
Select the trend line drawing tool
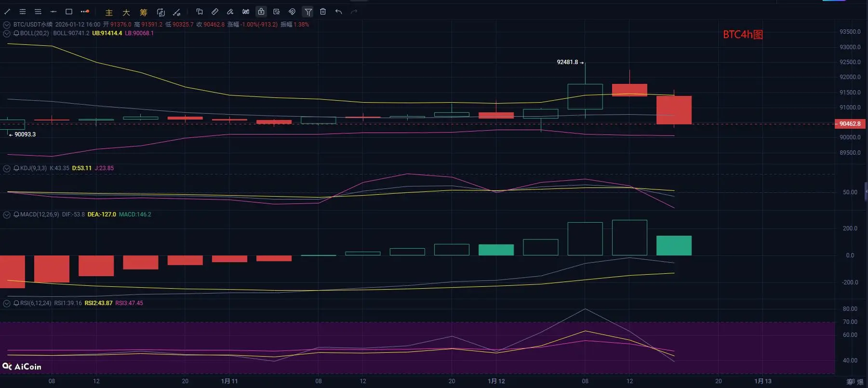point(7,12)
